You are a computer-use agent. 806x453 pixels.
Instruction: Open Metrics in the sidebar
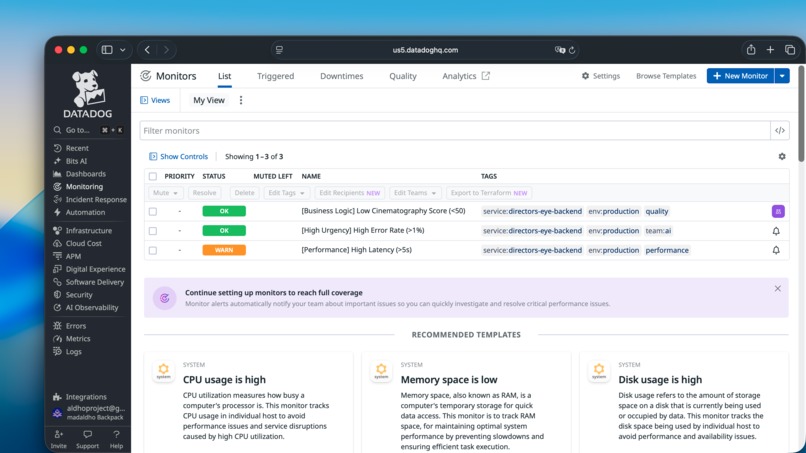click(71, 339)
